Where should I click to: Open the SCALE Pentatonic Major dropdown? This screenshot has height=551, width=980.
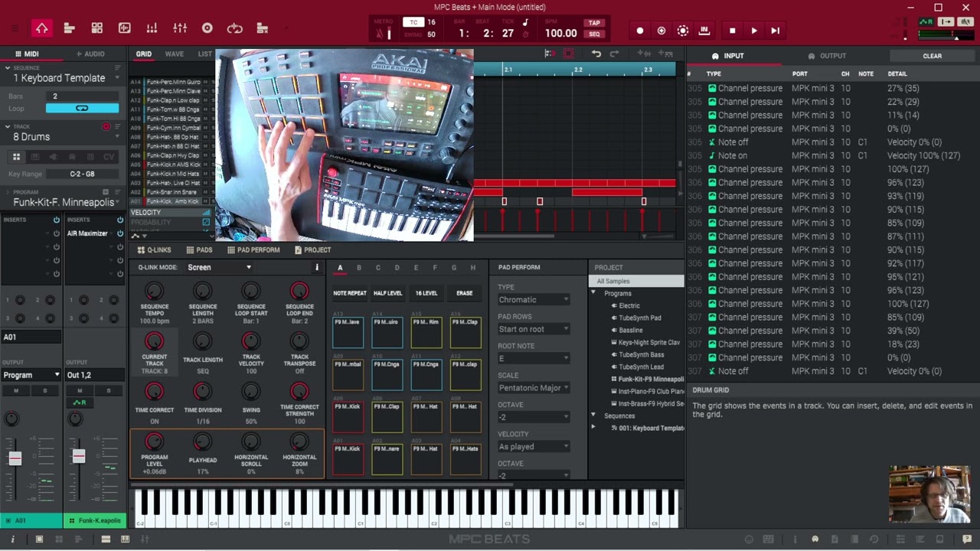pyautogui.click(x=534, y=387)
